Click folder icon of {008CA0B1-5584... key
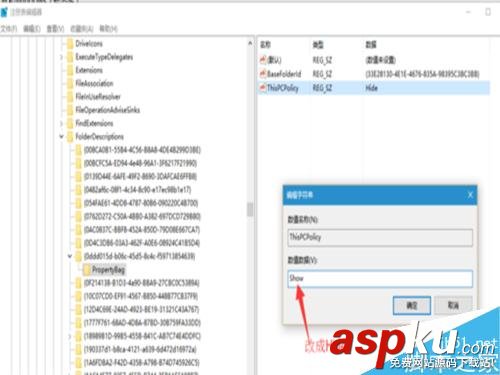This screenshot has width=500, height=375. (78, 150)
